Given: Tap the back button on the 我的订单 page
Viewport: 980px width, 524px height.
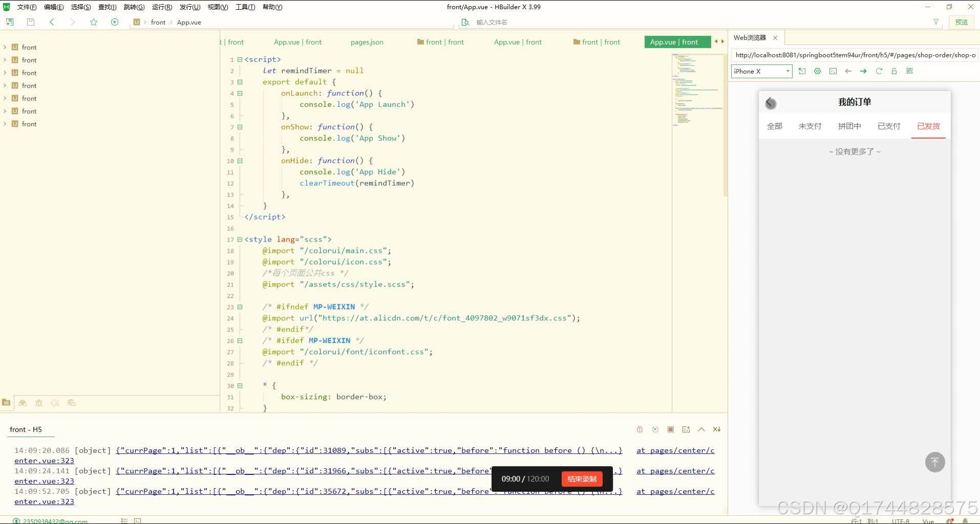Looking at the screenshot, I should 770,103.
